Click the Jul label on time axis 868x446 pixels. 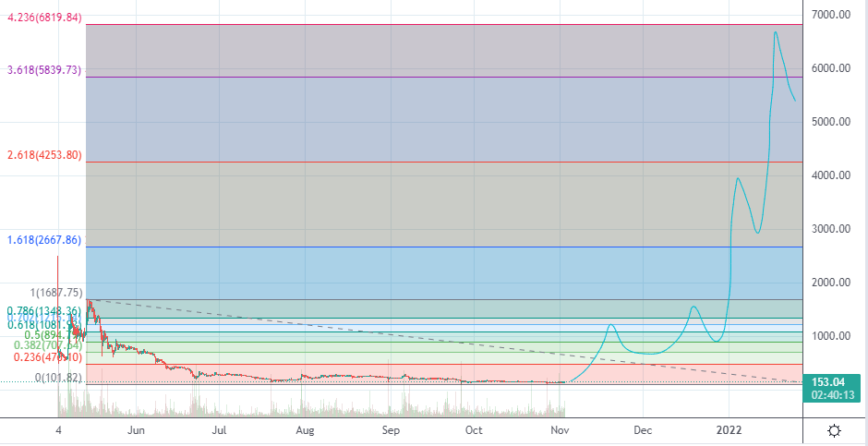pos(221,430)
